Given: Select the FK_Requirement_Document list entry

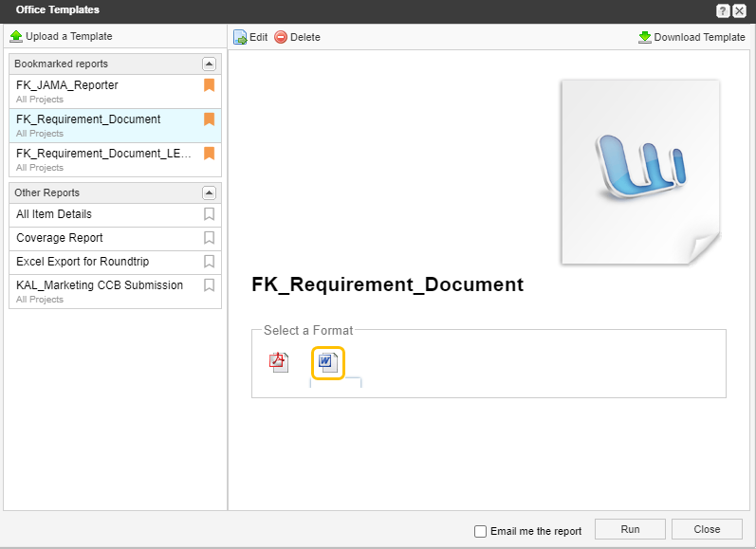Looking at the screenshot, I should [115, 126].
